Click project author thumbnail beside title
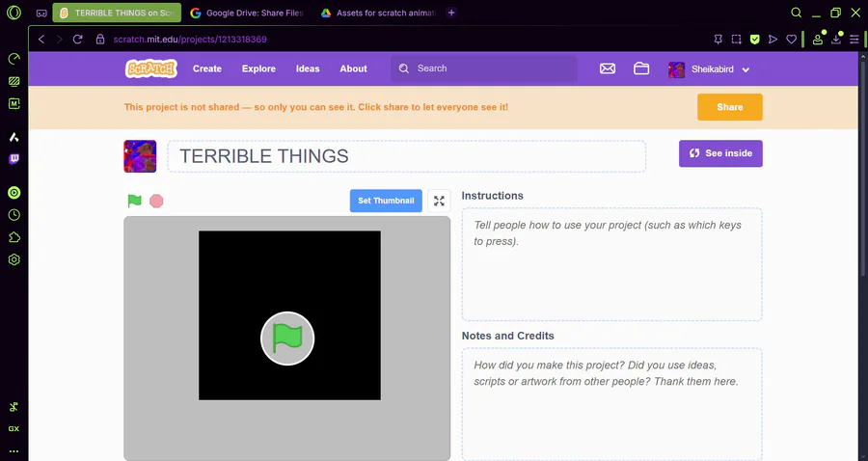Screen dimensions: 868x461 [x=140, y=156]
